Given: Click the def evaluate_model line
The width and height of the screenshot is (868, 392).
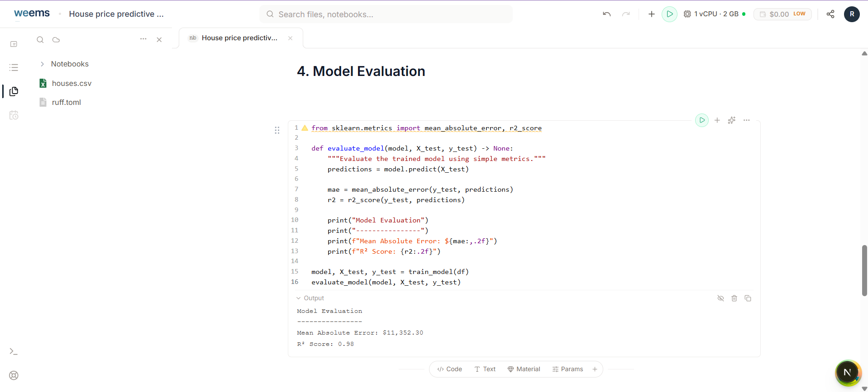Looking at the screenshot, I should (412, 148).
